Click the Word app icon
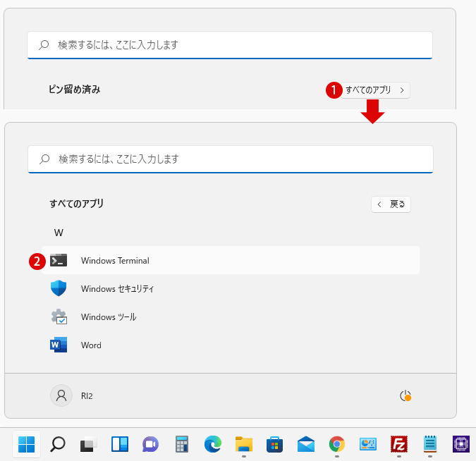Viewport: 476px width, 461px height. coord(59,345)
